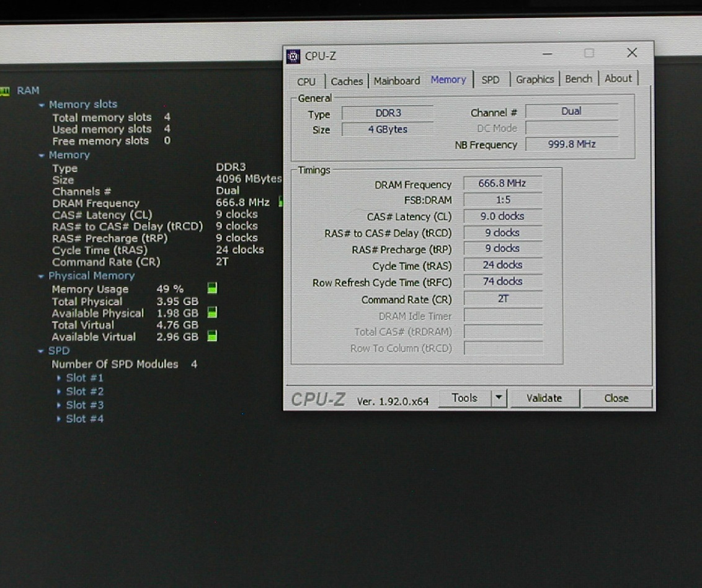The image size is (702, 588).
Task: Click the DDR3 Type field in CPU-Z
Action: (x=388, y=114)
